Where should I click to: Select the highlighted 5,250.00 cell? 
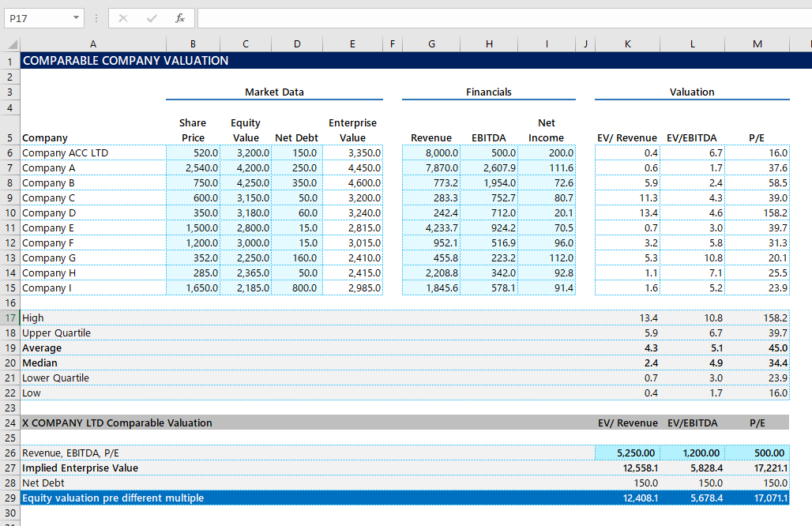(628, 453)
